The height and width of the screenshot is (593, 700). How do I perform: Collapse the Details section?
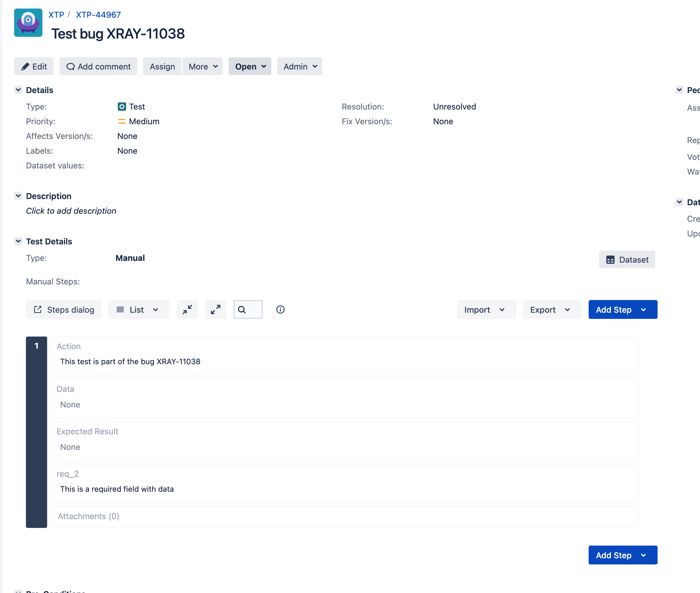pyautogui.click(x=18, y=90)
